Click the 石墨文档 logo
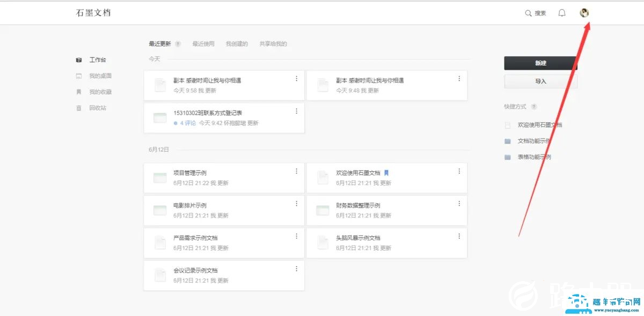Image resolution: width=644 pixels, height=316 pixels. [x=93, y=13]
